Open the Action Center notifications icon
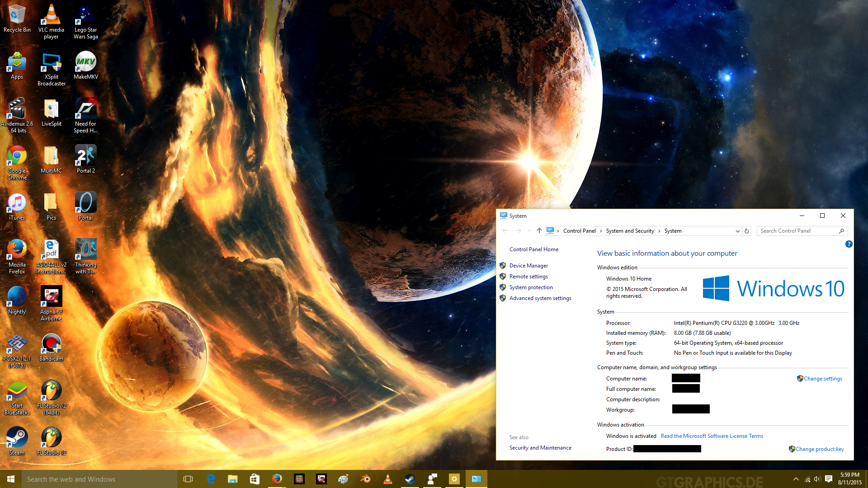Image resolution: width=868 pixels, height=488 pixels. click(829, 479)
